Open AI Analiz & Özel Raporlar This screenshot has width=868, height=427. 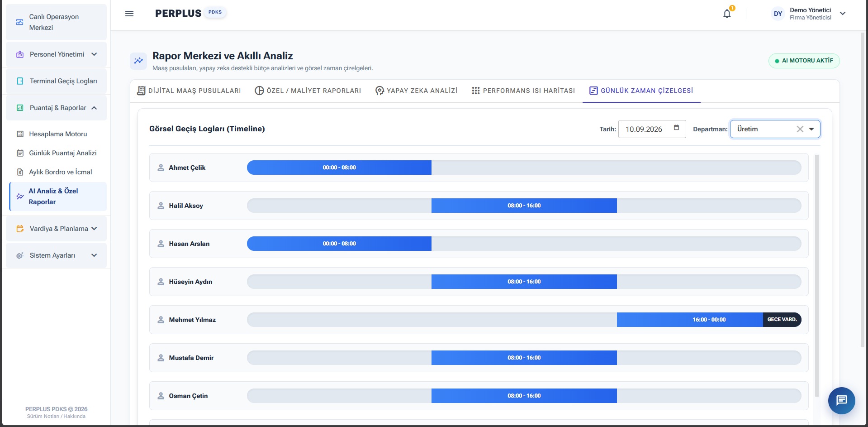click(x=58, y=197)
